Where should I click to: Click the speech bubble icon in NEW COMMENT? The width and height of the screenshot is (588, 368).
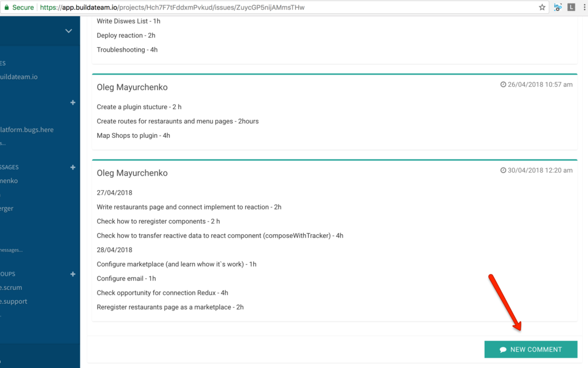point(503,350)
